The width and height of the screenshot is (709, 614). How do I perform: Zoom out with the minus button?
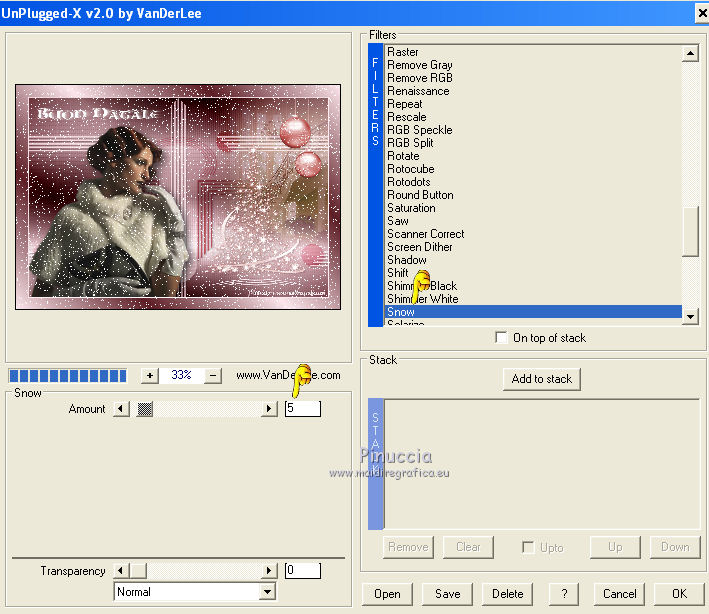pos(213,375)
